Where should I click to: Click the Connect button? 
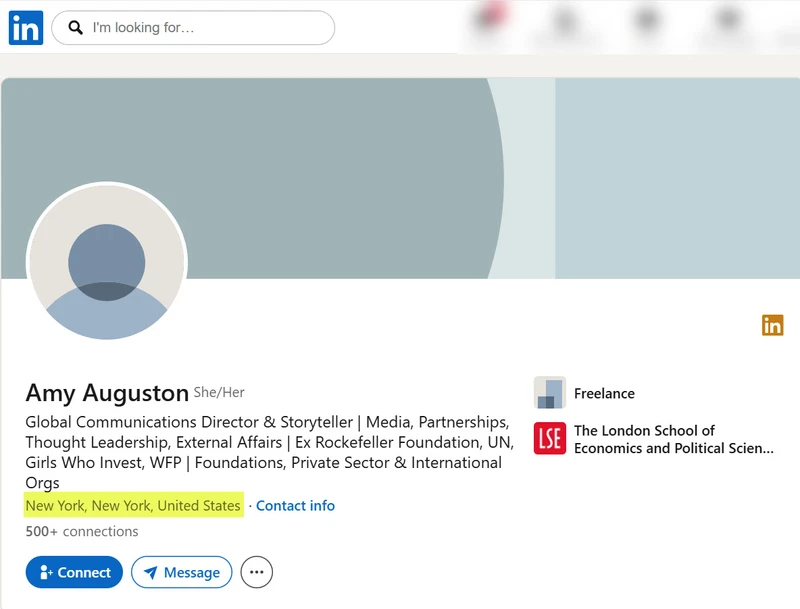[74, 572]
